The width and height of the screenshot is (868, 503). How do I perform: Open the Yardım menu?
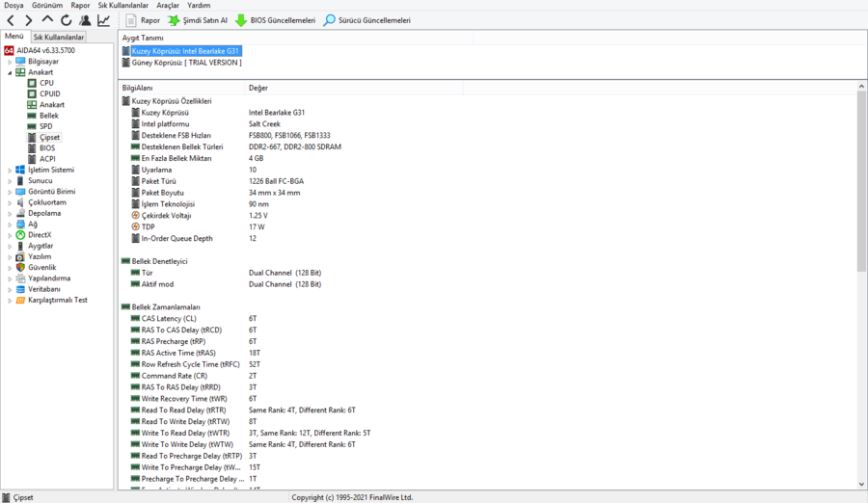click(x=199, y=5)
